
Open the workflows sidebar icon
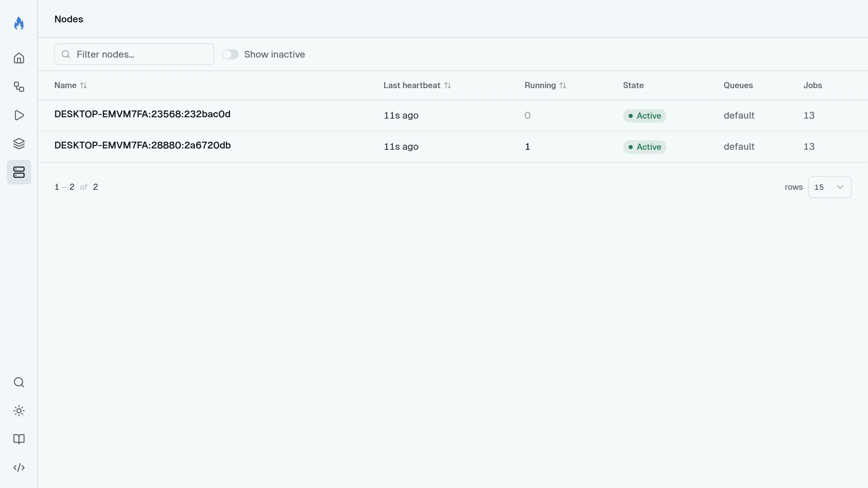[x=19, y=87]
